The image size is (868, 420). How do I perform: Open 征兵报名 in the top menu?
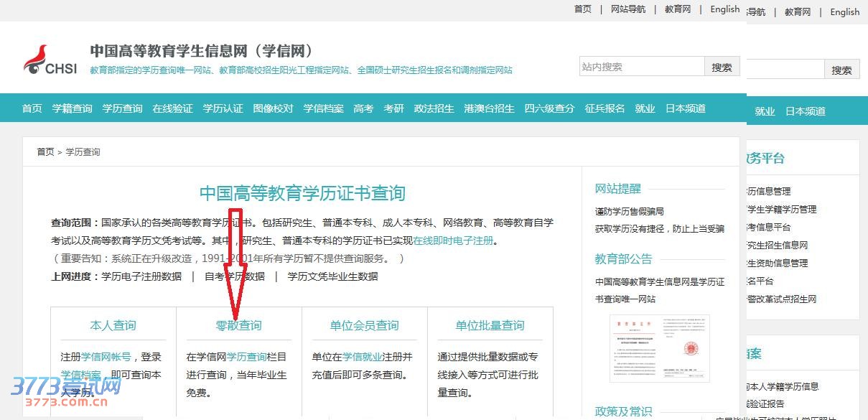(x=605, y=108)
